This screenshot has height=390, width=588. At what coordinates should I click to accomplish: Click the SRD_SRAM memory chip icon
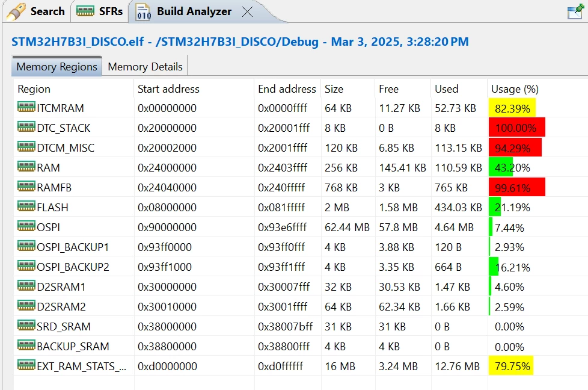click(x=26, y=326)
